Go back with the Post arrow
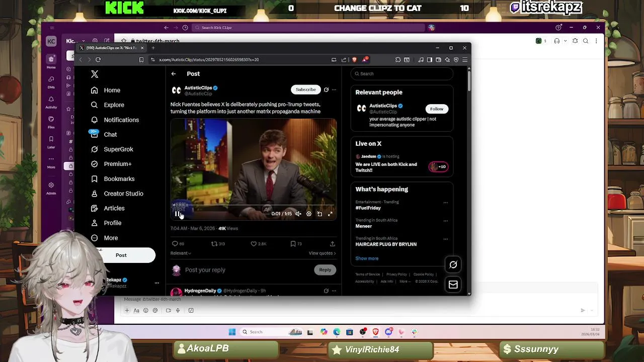The image size is (644, 362). coord(174,74)
